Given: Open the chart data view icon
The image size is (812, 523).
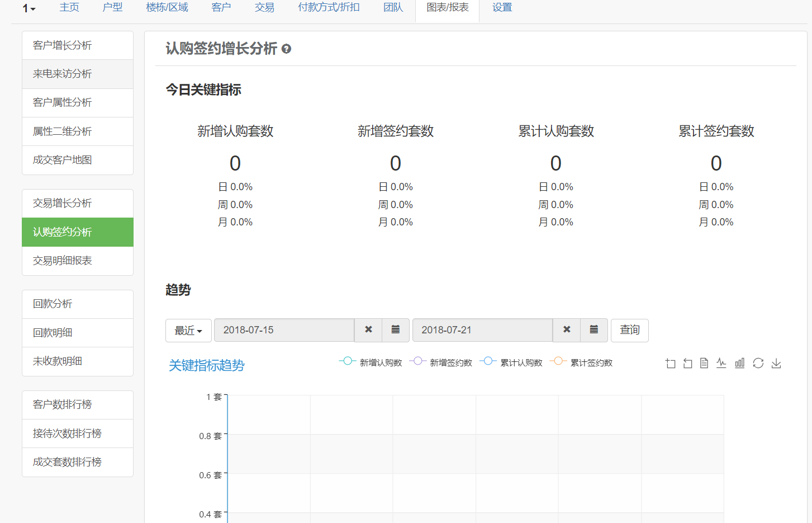Looking at the screenshot, I should pos(704,364).
